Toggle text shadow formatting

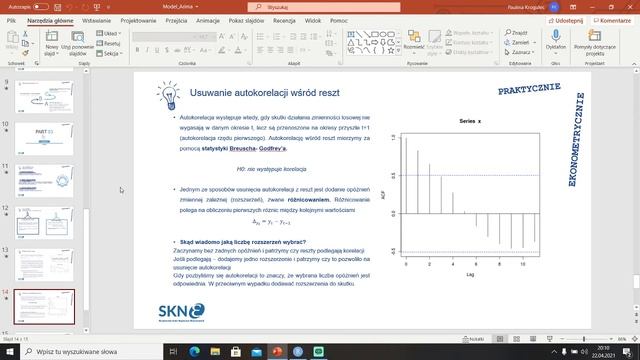coord(167,50)
